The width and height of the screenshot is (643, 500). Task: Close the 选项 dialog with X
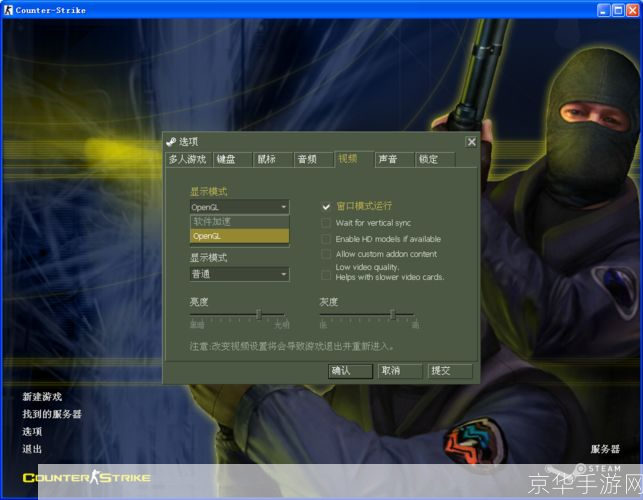[472, 142]
